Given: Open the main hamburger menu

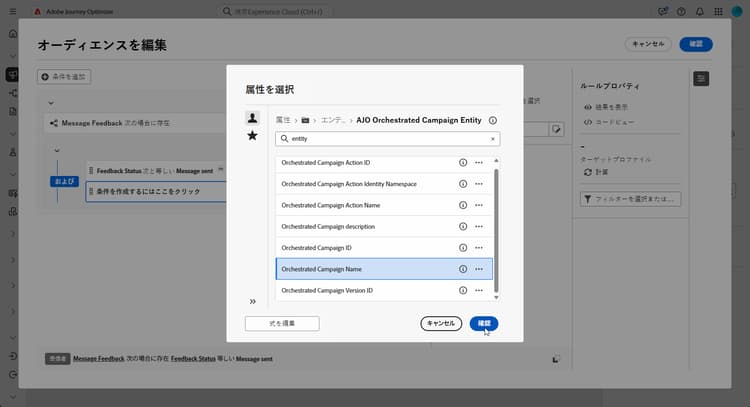Looking at the screenshot, I should pyautogui.click(x=13, y=11).
